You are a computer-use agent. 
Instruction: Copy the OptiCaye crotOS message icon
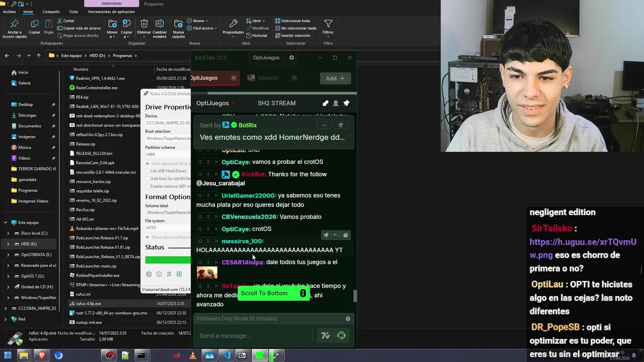(346, 235)
